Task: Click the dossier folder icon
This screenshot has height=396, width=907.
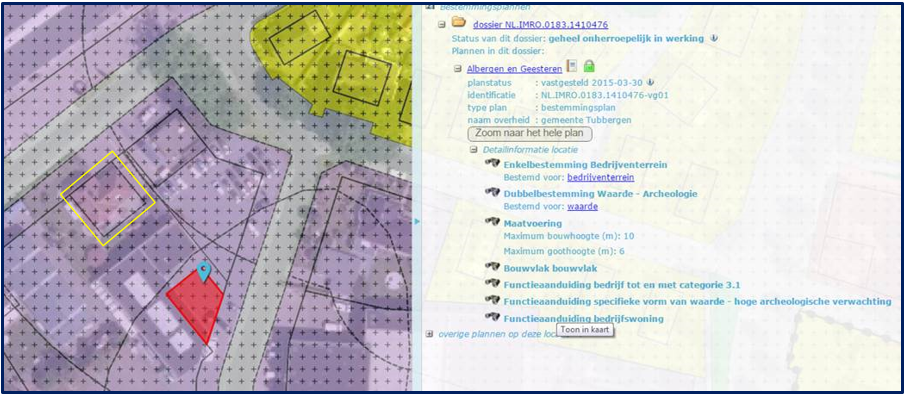Action: 459,23
